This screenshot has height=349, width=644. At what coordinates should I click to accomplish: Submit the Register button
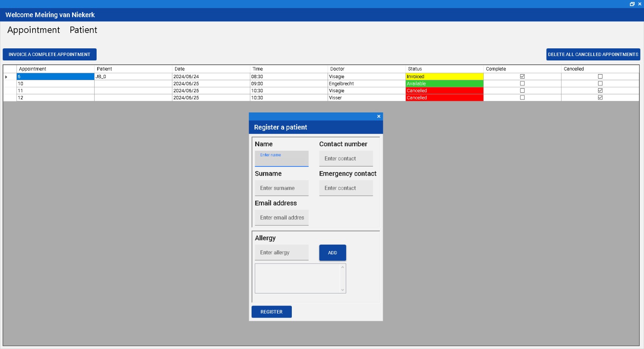[272, 312]
